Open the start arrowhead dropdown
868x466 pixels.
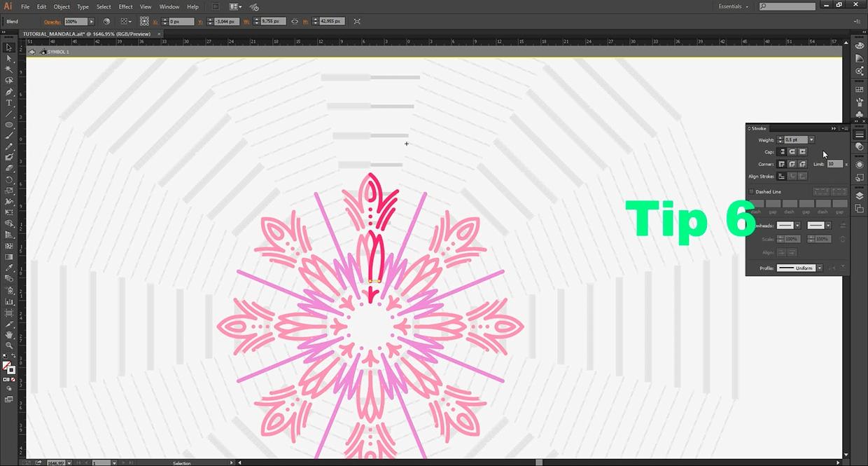click(x=798, y=225)
